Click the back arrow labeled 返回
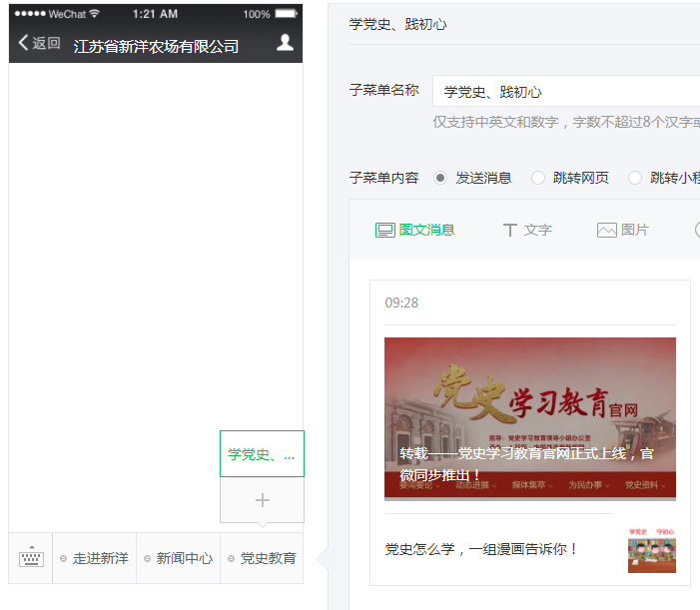This screenshot has height=610, width=700. (x=39, y=43)
